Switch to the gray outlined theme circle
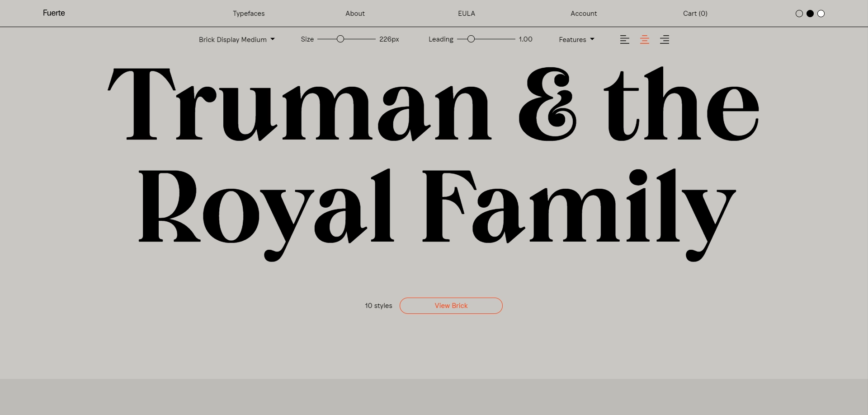Screen dimensions: 868x415 click(x=799, y=14)
